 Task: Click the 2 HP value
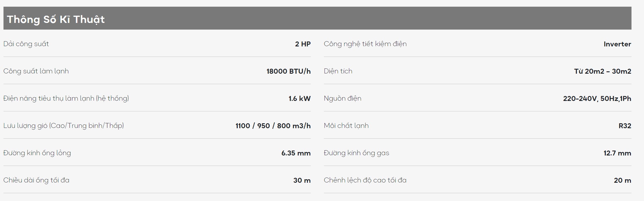(x=303, y=44)
